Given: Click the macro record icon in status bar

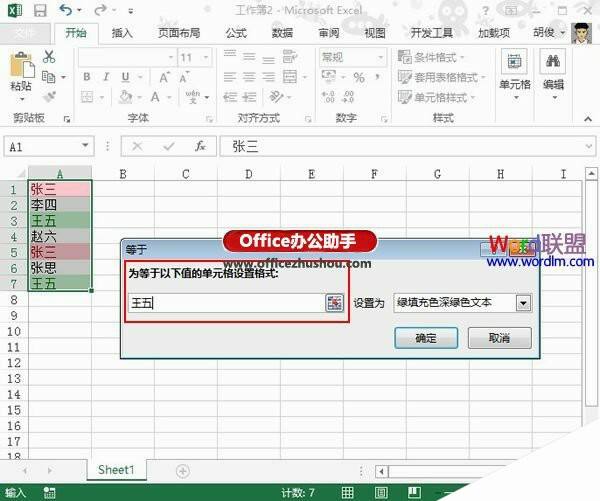Looking at the screenshot, I should 49,493.
